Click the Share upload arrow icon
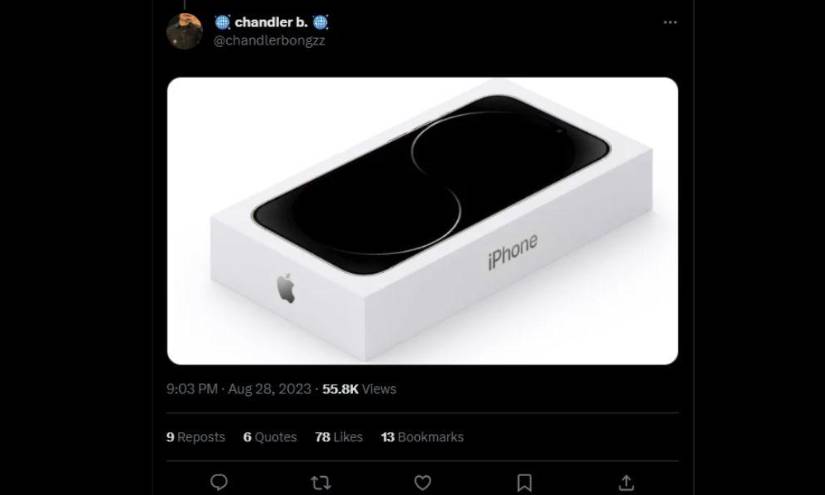 626,482
